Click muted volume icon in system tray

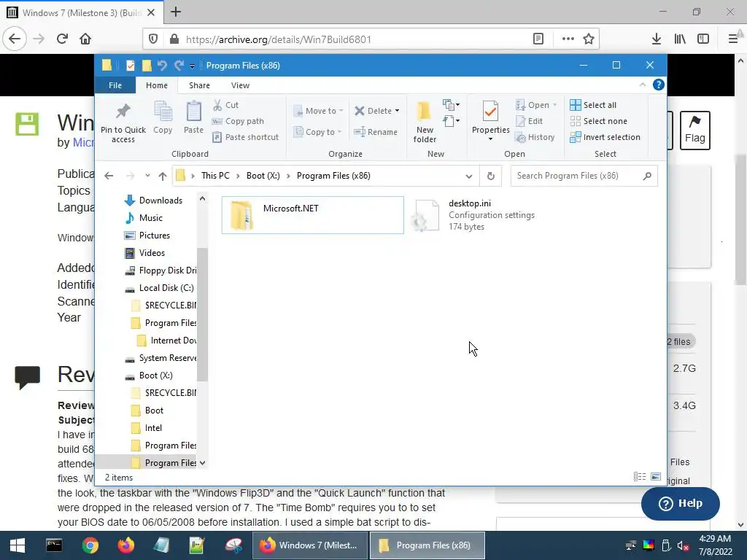tap(683, 545)
